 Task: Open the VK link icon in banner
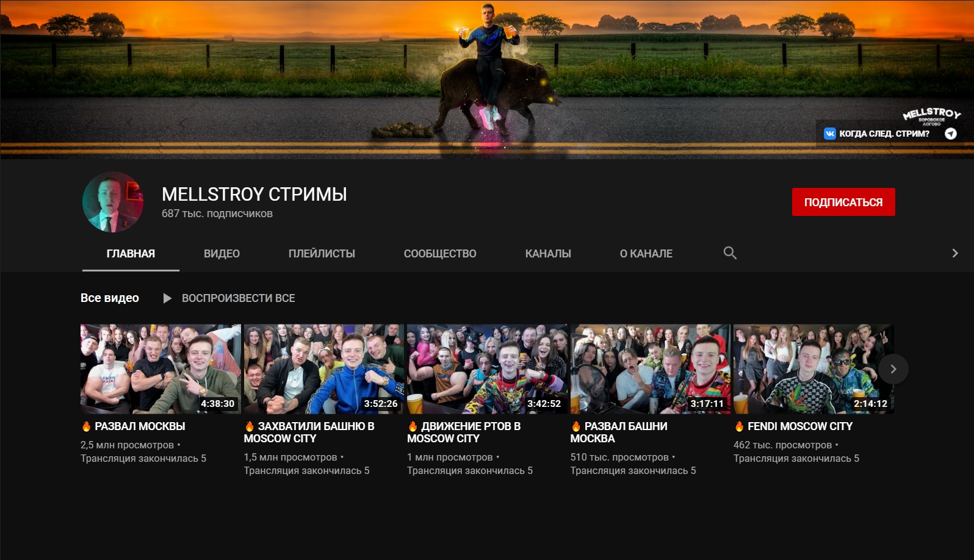pyautogui.click(x=830, y=134)
